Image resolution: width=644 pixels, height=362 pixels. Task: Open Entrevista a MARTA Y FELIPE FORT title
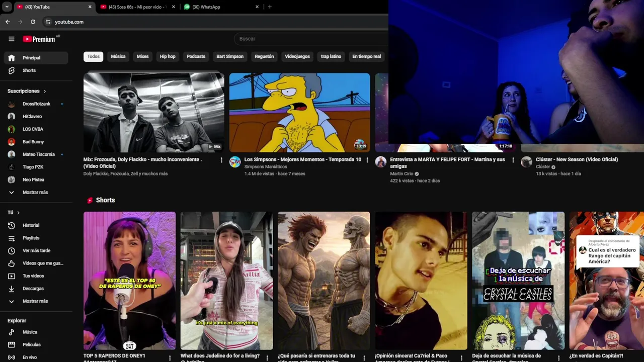tap(447, 162)
